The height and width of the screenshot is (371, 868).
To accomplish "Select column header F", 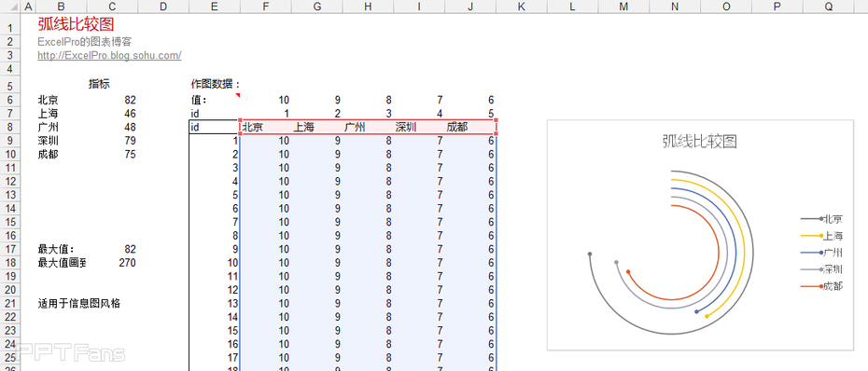I will [266, 7].
